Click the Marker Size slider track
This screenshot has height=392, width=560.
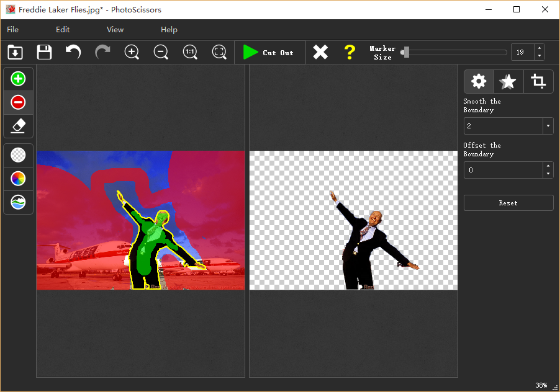click(x=456, y=53)
